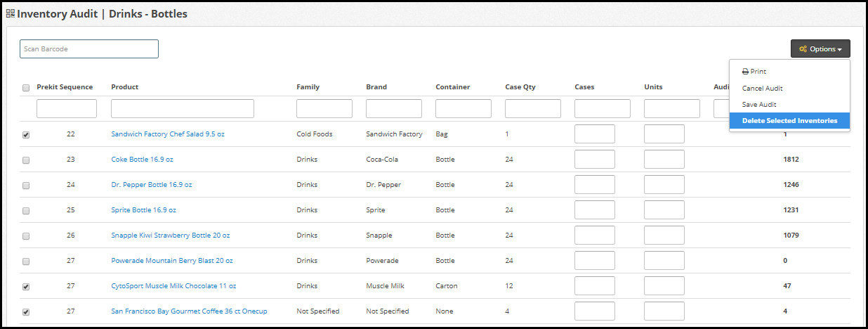Click the Family filter box
868x329 pixels.
click(x=324, y=108)
